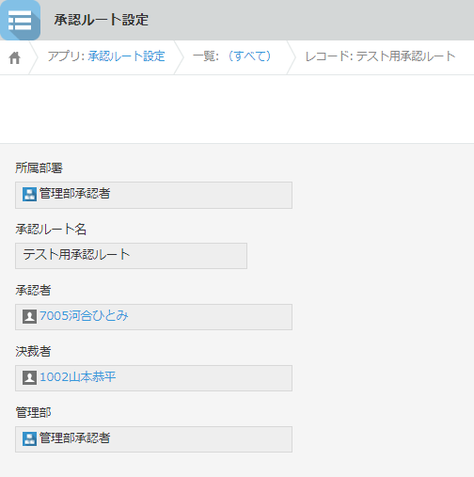Click the アプリ breadcrumb label
Image resolution: width=474 pixels, height=477 pixels.
pos(66,56)
